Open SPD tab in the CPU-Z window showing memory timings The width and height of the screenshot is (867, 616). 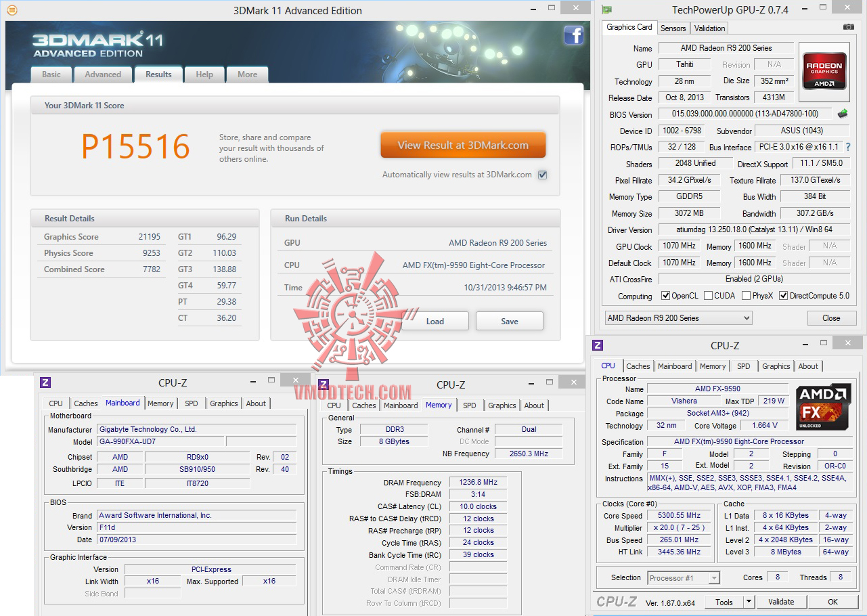click(470, 405)
